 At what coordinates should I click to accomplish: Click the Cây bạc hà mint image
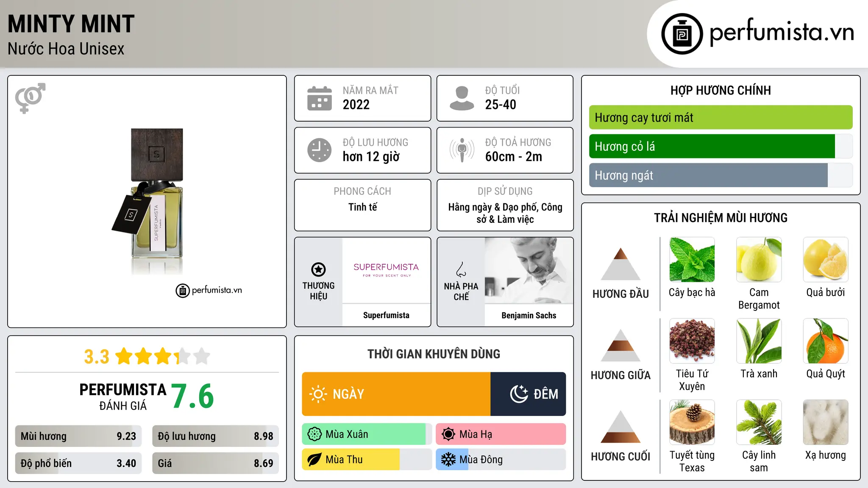[x=692, y=260]
